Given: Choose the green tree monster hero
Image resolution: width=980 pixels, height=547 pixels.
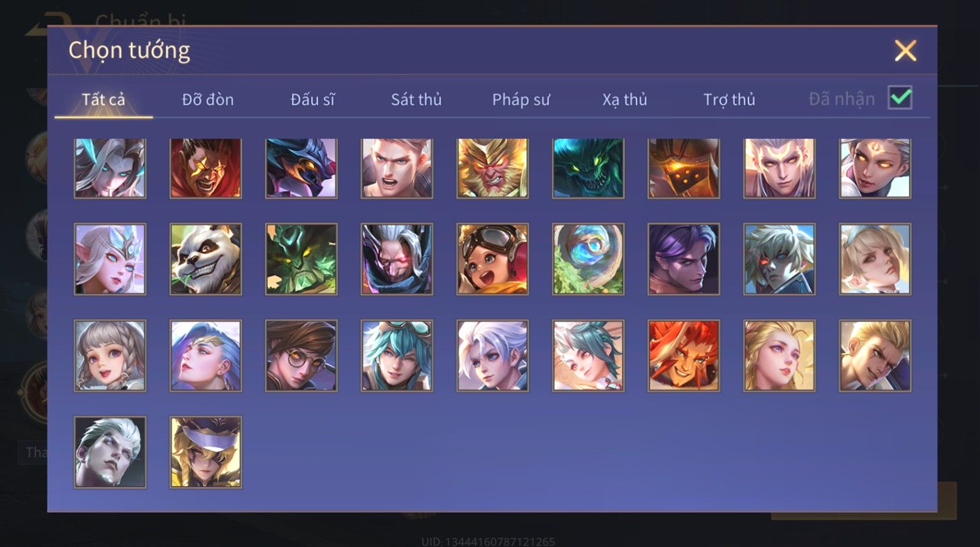Looking at the screenshot, I should coord(301,259).
